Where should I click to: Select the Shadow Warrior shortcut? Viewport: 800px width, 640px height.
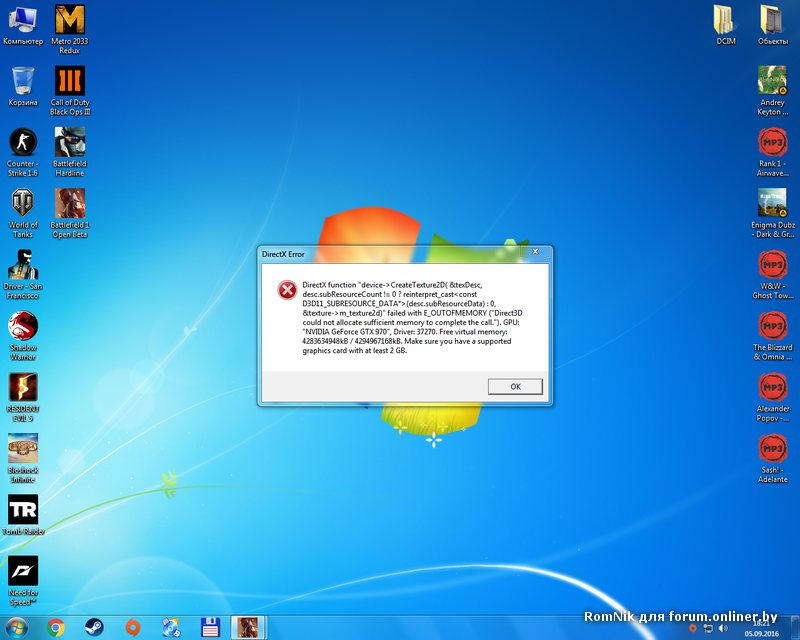click(x=23, y=336)
